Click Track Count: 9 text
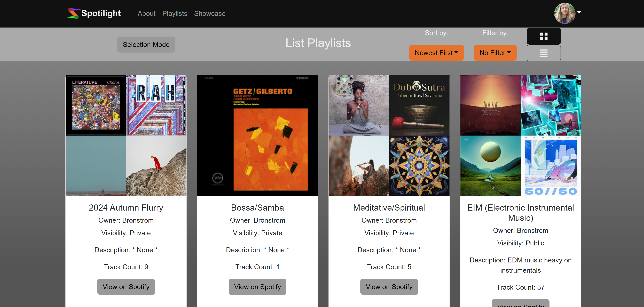 [x=126, y=267]
